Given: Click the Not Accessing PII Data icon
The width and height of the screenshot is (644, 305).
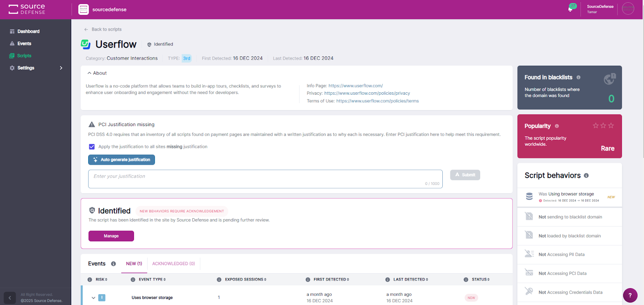Looking at the screenshot, I should [x=529, y=254].
